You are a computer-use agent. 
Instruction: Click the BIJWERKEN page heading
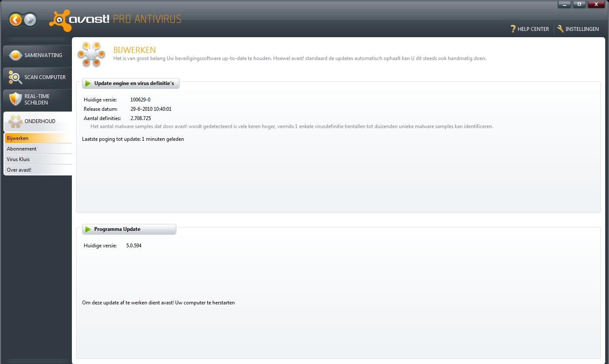(x=134, y=50)
